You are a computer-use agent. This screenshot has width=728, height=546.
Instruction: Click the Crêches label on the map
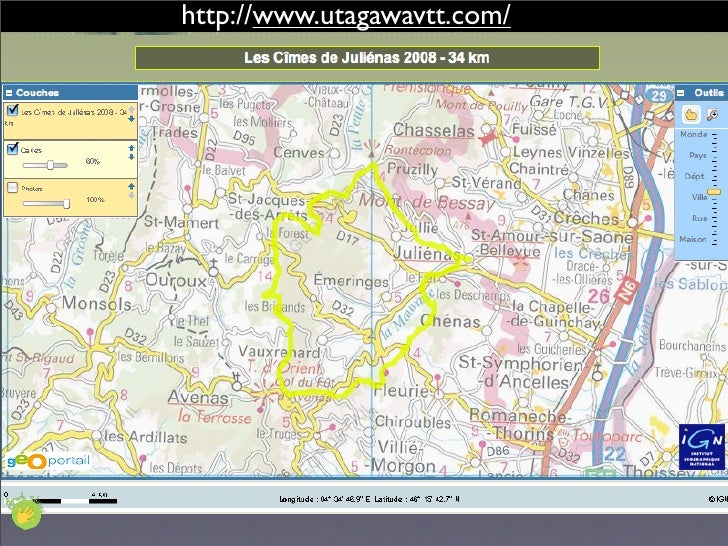point(586,218)
